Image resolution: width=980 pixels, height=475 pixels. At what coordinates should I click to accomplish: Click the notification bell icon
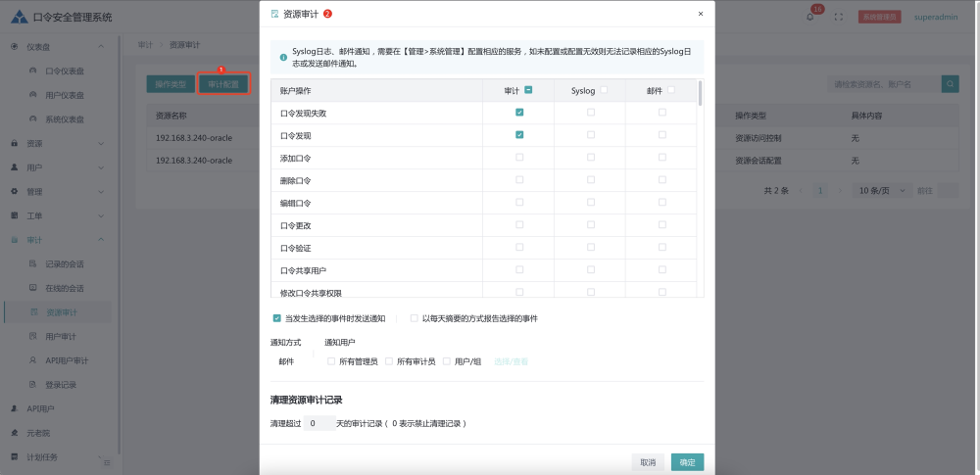coord(810,17)
